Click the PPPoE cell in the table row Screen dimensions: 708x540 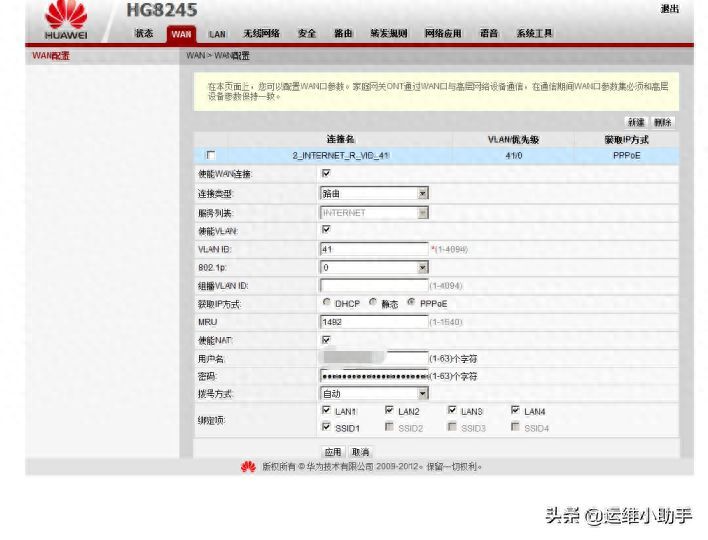[626, 156]
